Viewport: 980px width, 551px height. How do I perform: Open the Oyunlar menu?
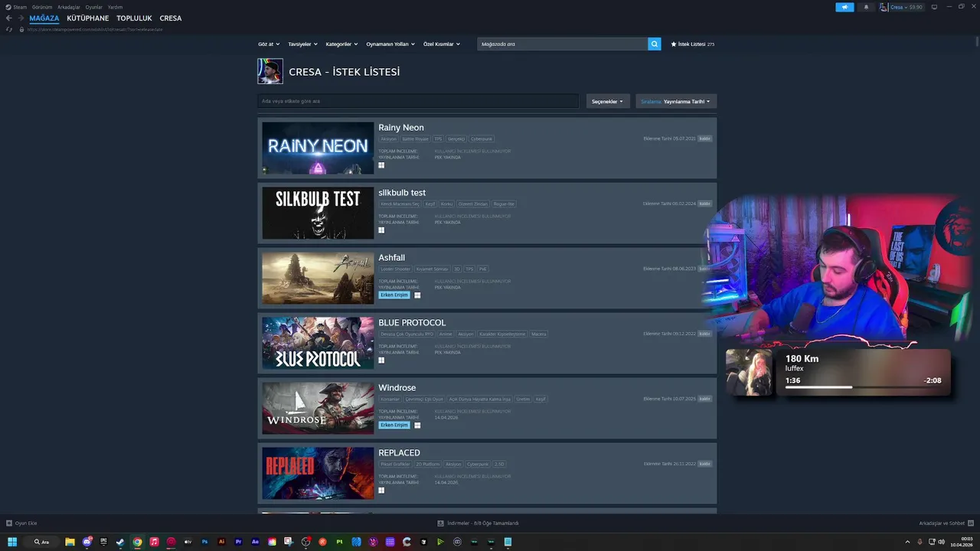93,7
